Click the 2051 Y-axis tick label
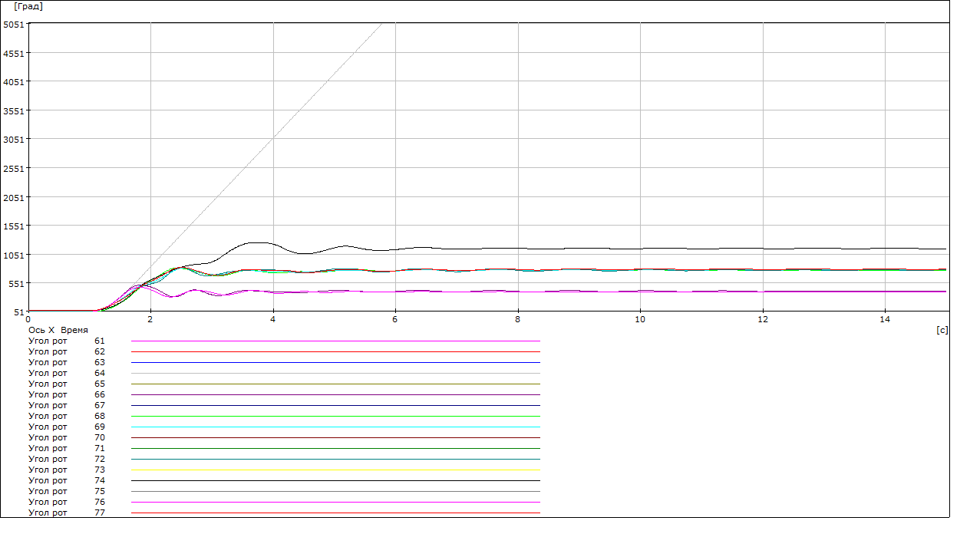Image resolution: width=980 pixels, height=534 pixels. (x=14, y=197)
